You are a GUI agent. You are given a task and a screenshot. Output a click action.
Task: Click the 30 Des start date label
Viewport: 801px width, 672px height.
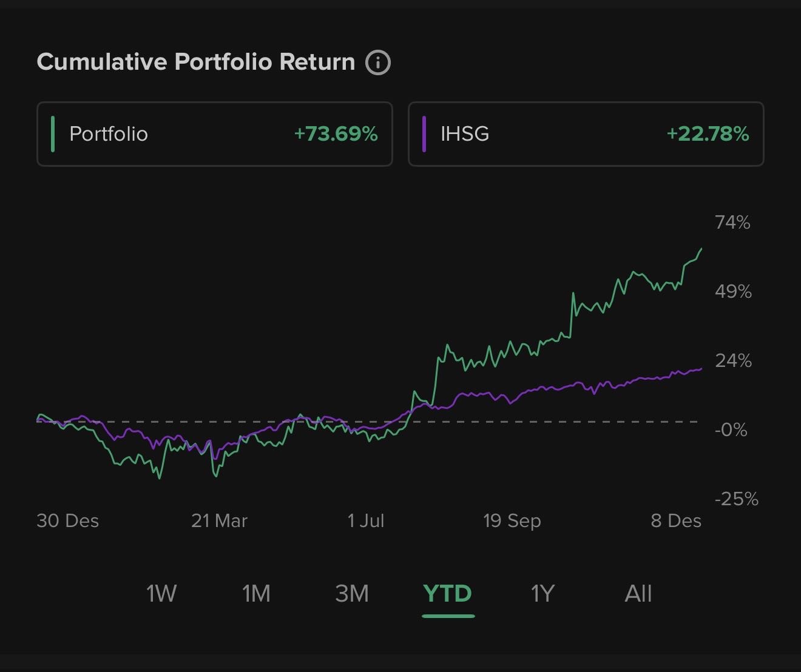pos(67,521)
